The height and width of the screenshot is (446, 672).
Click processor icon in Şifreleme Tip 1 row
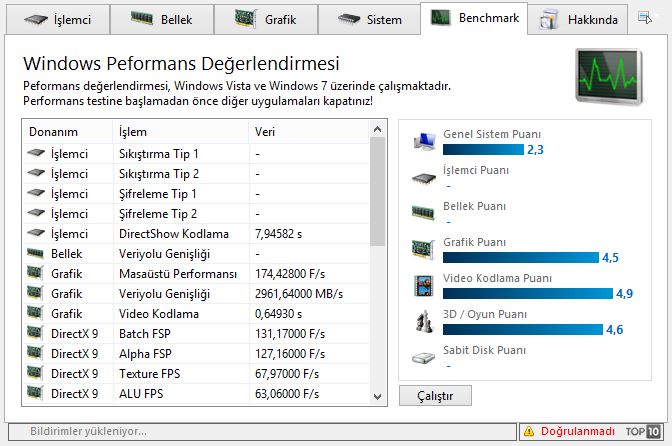coord(36,193)
